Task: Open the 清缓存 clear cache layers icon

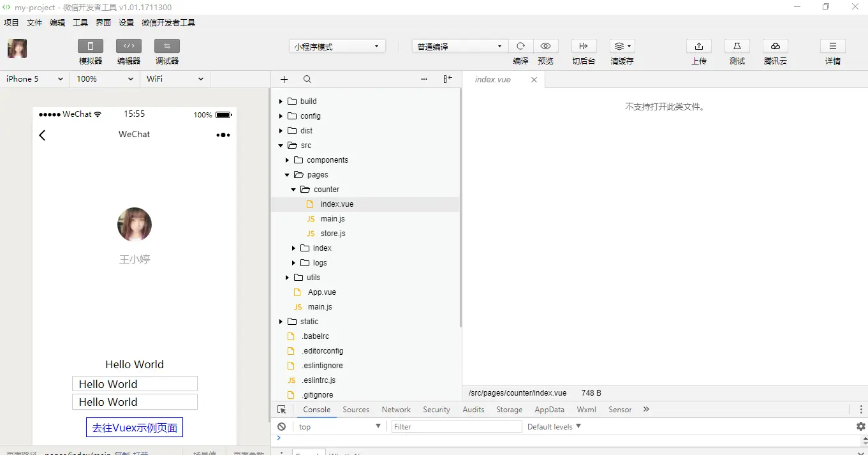Action: pos(622,46)
